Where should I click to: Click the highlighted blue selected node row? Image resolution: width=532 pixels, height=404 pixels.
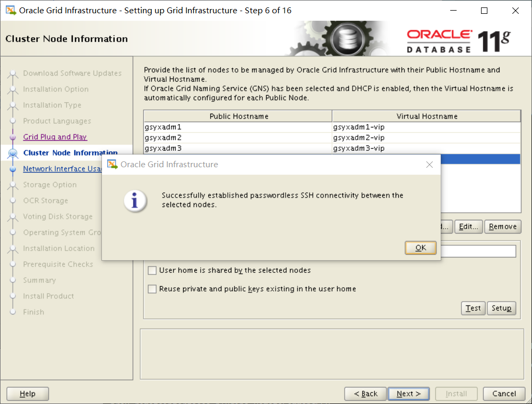[x=480, y=159]
